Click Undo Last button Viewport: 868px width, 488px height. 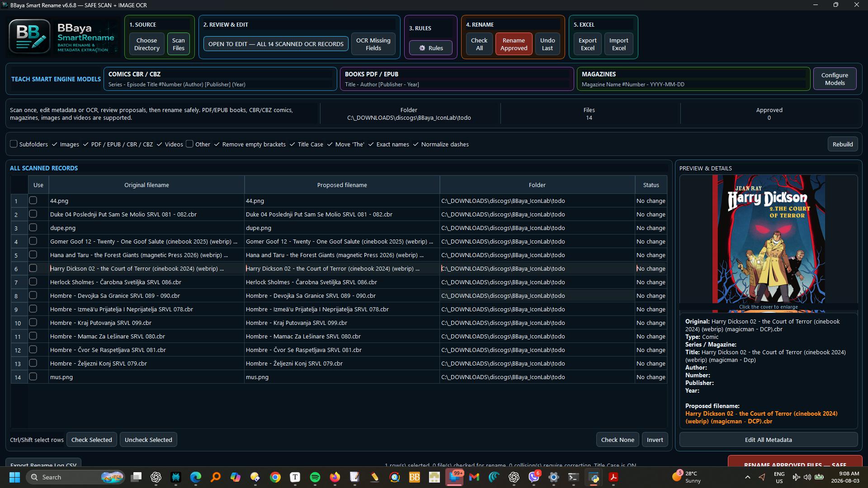coord(547,44)
